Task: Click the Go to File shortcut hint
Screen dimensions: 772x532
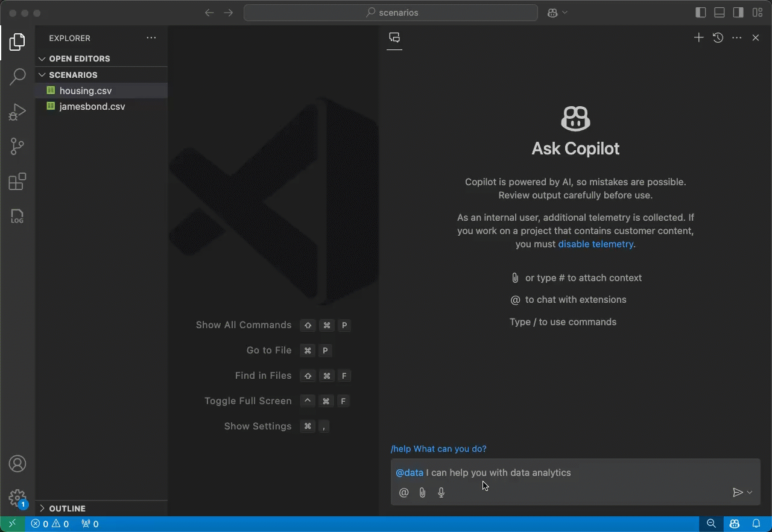Action: coord(289,350)
